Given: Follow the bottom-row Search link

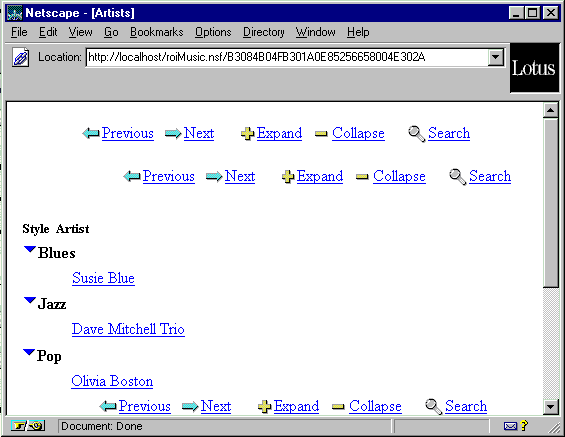Looking at the screenshot, I should [466, 406].
